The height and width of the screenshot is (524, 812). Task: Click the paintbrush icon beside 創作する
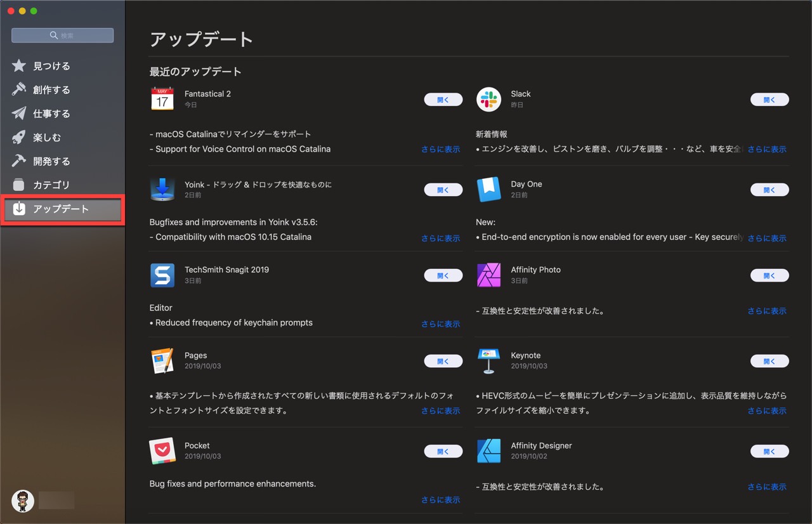(19, 89)
